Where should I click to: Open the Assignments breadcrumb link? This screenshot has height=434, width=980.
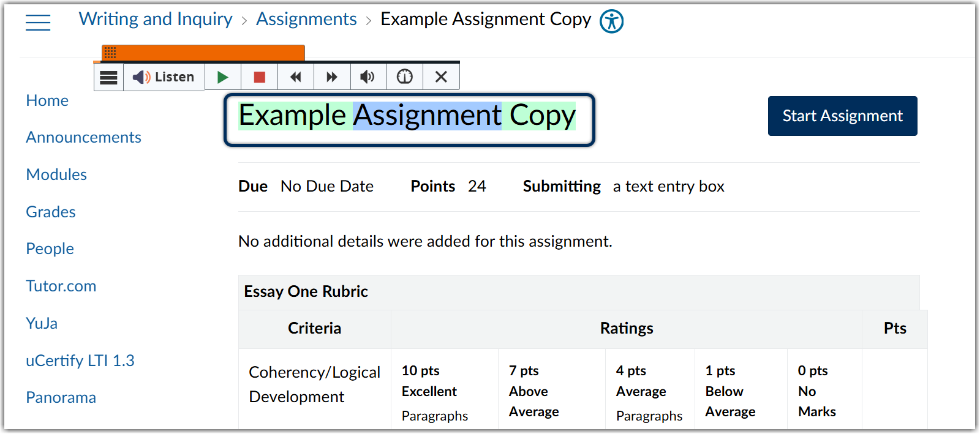click(306, 19)
